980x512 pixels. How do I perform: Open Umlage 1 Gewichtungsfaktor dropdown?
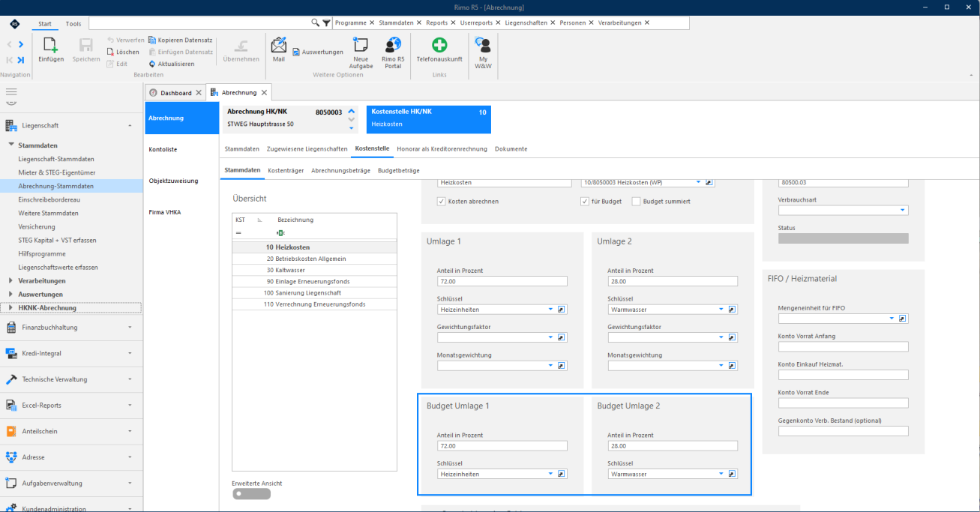[x=550, y=337]
